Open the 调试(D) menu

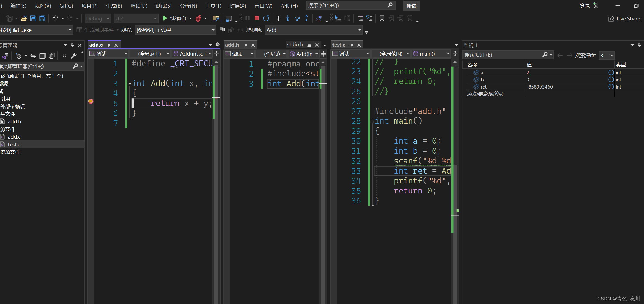pyautogui.click(x=139, y=6)
